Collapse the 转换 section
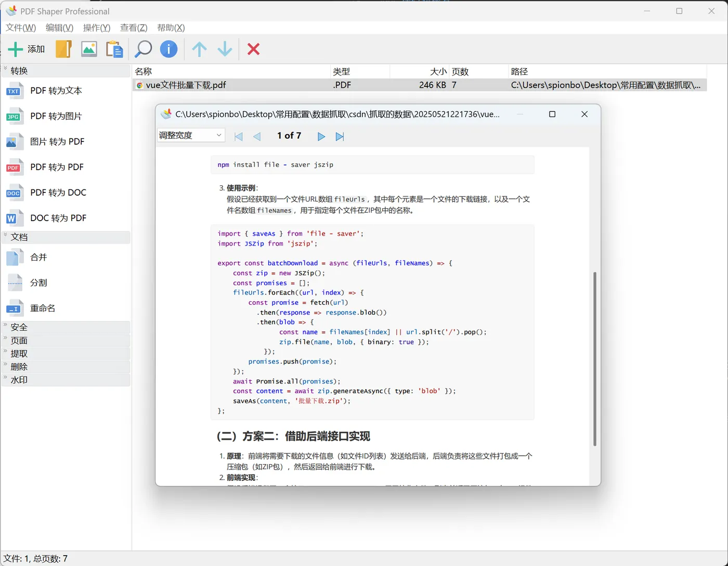The width and height of the screenshot is (728, 566). pyautogui.click(x=66, y=71)
